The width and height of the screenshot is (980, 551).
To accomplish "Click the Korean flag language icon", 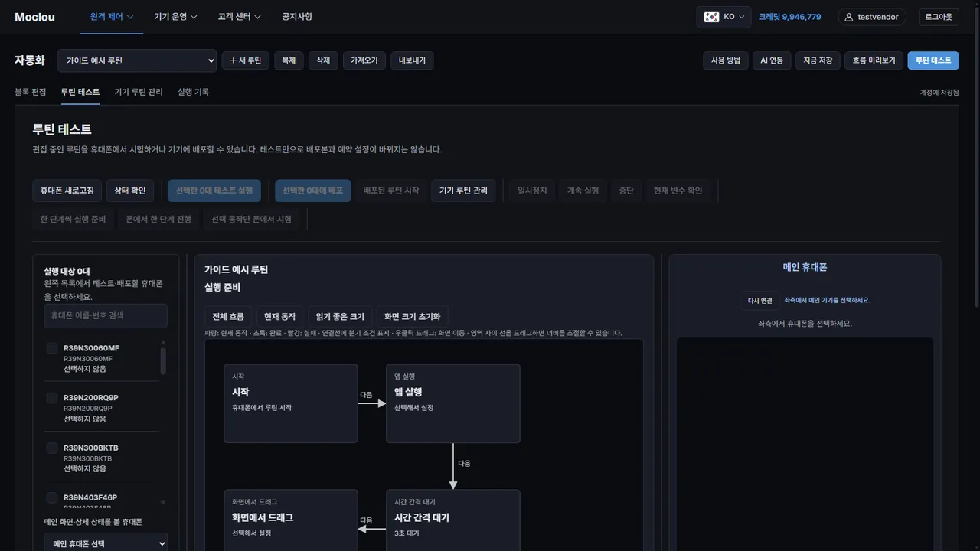I will point(712,17).
